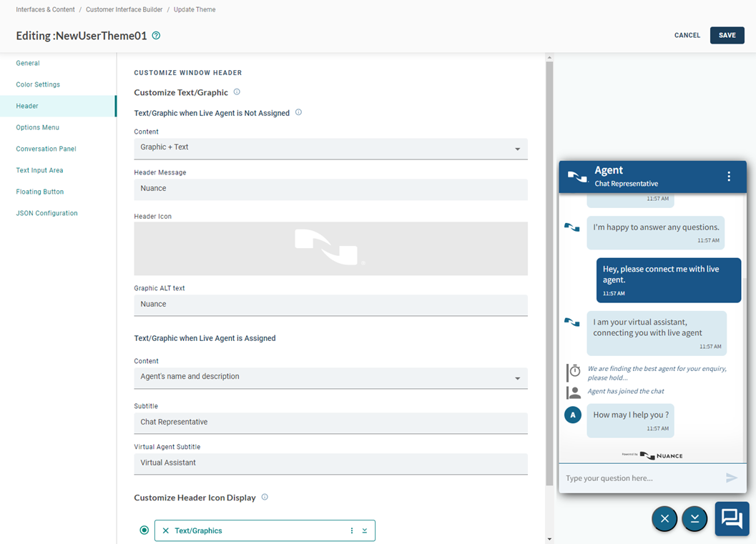Open Agent's name and description dropdown
Viewport: 756px width, 544px height.
coord(330,377)
